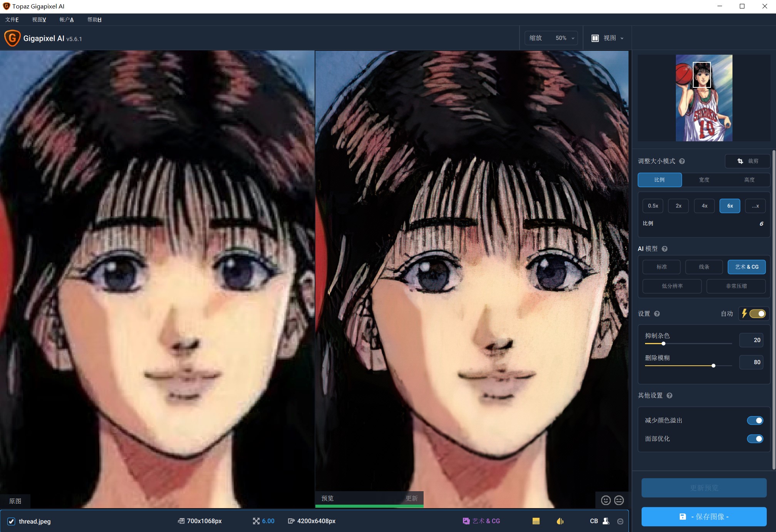Click the 删除模糊 slider handle
Screen dimensions: 776x532
coord(714,366)
